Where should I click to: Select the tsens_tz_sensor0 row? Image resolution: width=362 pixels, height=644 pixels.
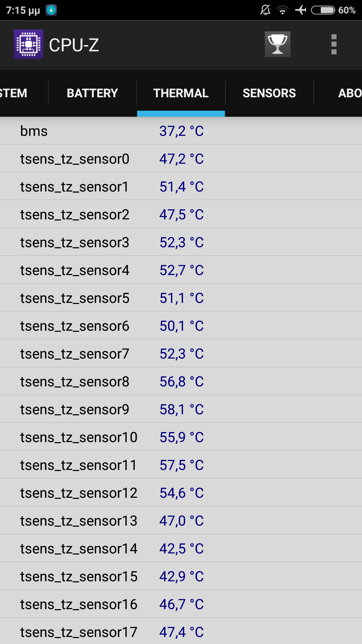(x=181, y=159)
